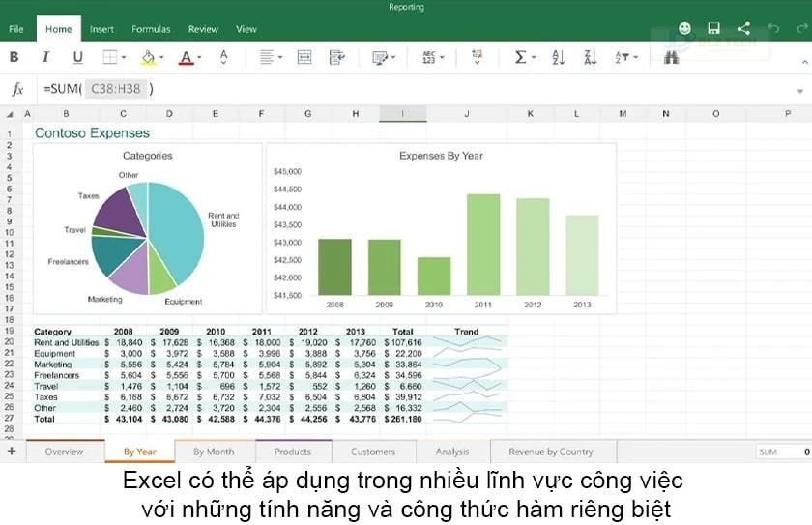Switch to the Review tab
Viewport: 812px width, 525px height.
tap(203, 29)
